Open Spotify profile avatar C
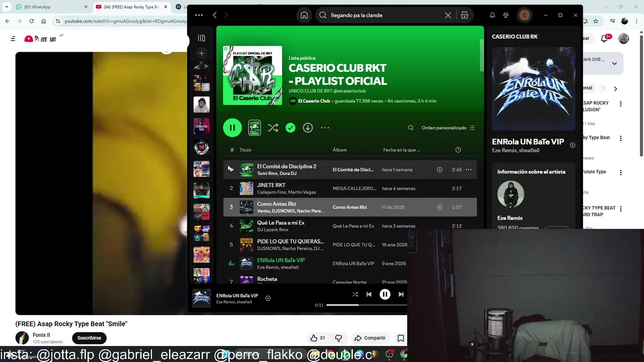This screenshot has width=644, height=362. tap(525, 15)
